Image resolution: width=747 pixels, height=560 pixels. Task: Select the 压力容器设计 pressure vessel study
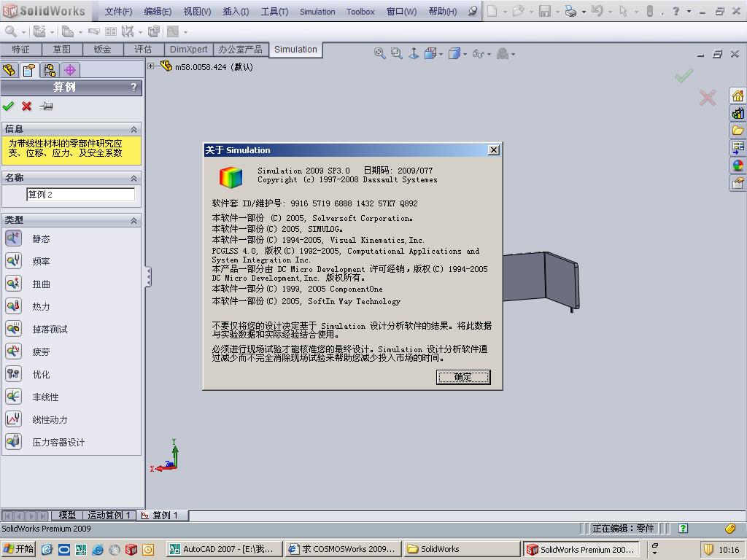[x=13, y=442]
